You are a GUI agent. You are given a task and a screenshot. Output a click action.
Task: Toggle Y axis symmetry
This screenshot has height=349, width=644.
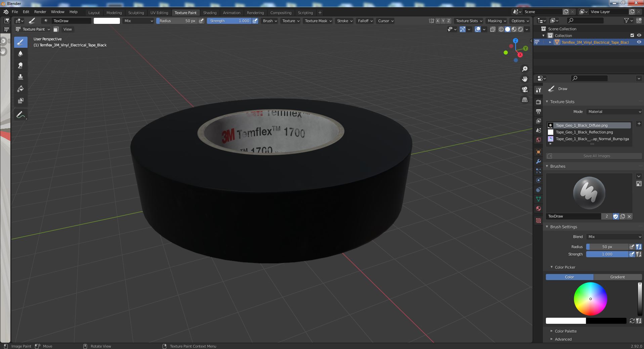pyautogui.click(x=443, y=21)
